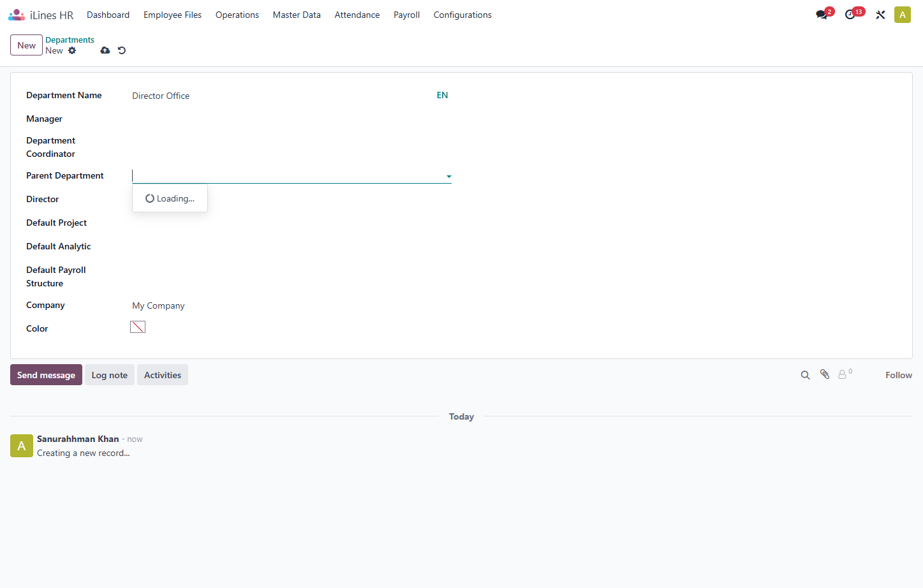Go to the Dashboard menu

click(108, 15)
